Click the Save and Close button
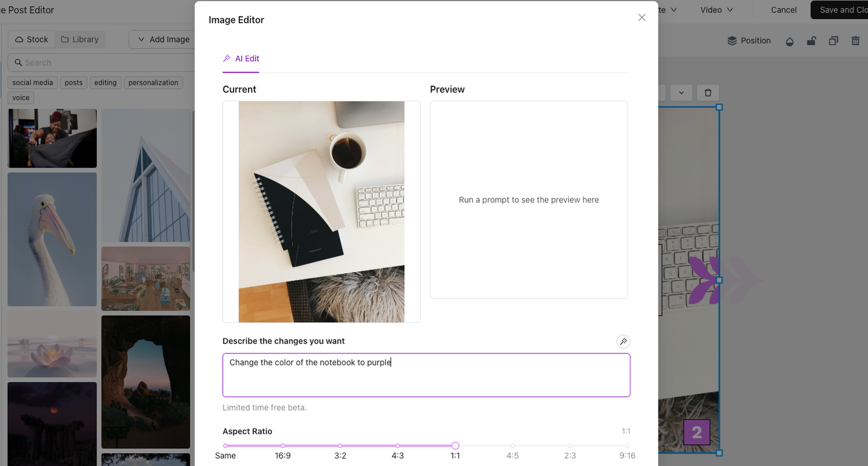868x466 pixels. pos(840,10)
